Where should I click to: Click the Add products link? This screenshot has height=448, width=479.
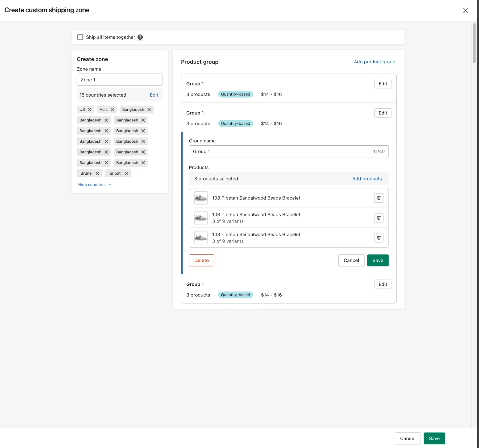coord(367,179)
